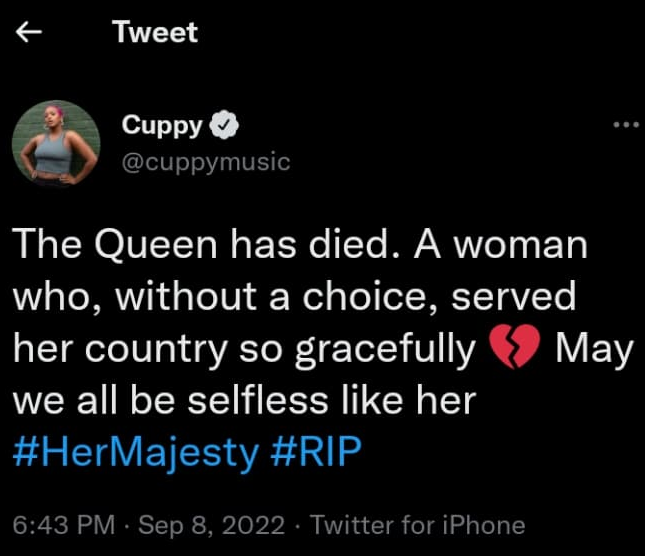
Task: Go back using the left arrow
Action: [x=29, y=32]
